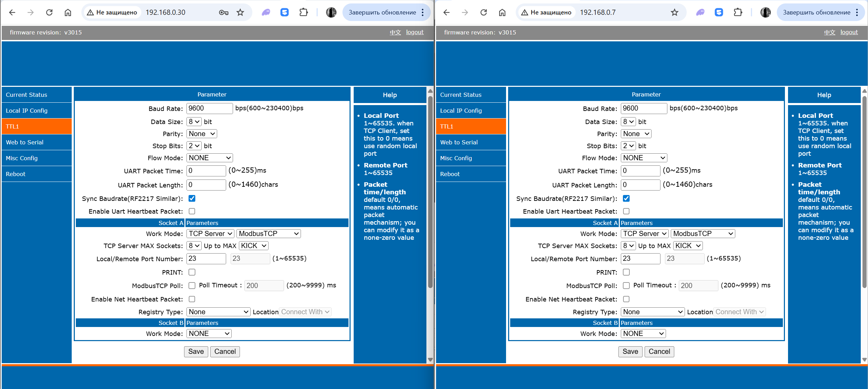Open the Registry Type dropdown in the left panel

[x=218, y=312]
